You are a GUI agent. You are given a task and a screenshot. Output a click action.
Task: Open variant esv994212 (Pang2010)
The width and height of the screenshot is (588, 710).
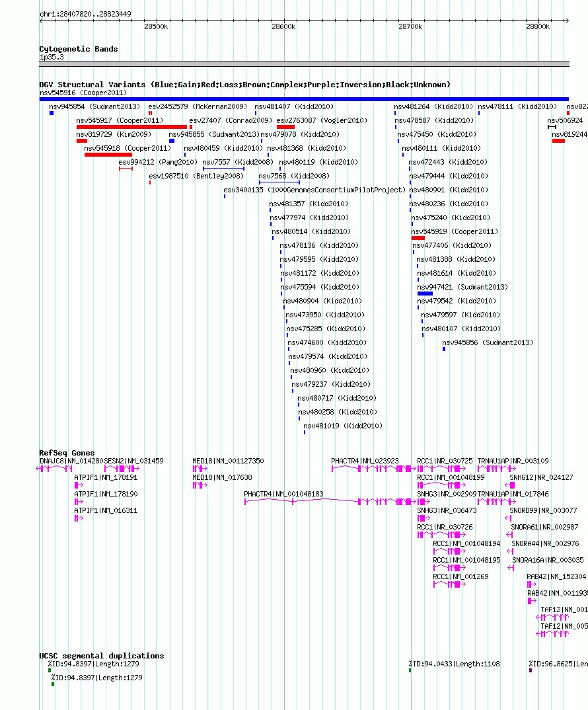(158, 162)
